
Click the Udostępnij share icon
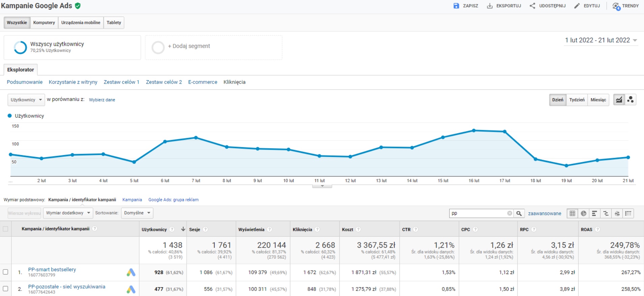(x=532, y=6)
